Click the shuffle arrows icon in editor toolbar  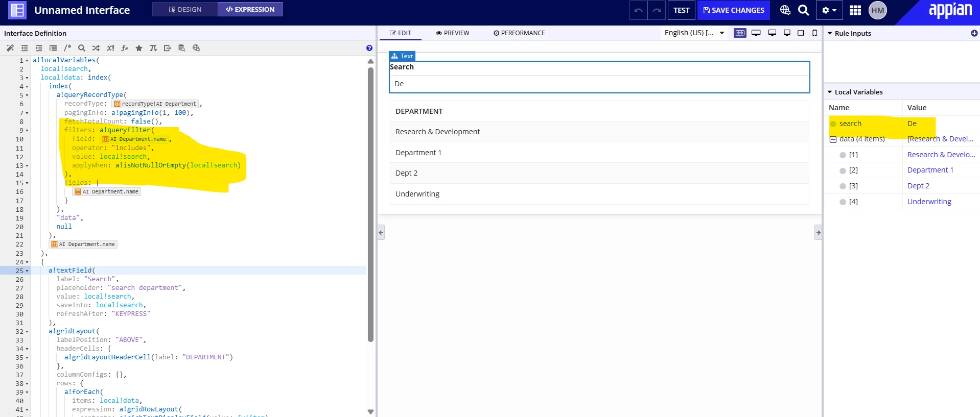(x=96, y=48)
